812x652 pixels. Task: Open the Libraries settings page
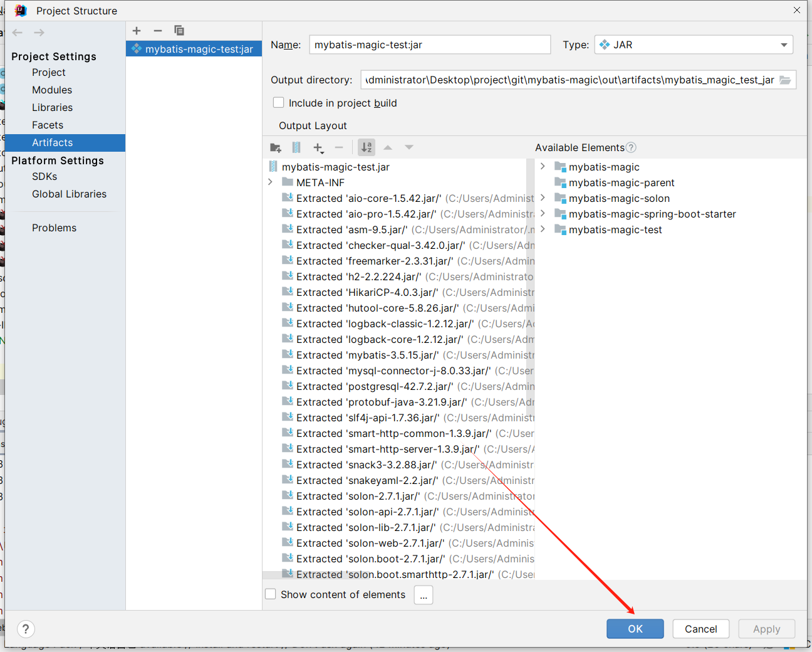click(53, 108)
